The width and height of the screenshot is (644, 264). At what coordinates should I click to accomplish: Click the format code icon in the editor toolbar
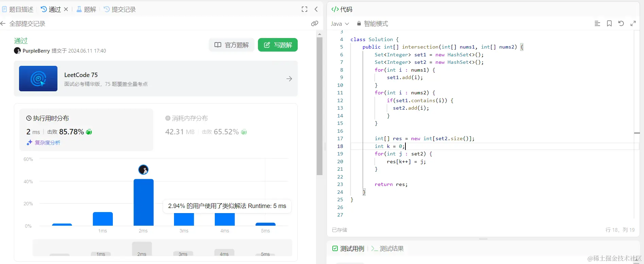coord(597,23)
